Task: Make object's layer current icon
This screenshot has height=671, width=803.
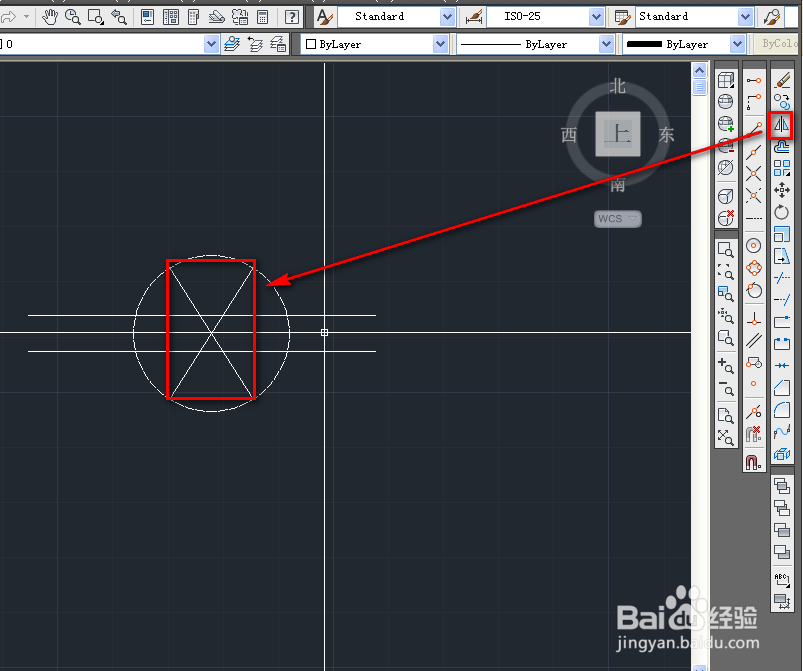Action: pyautogui.click(x=232, y=44)
